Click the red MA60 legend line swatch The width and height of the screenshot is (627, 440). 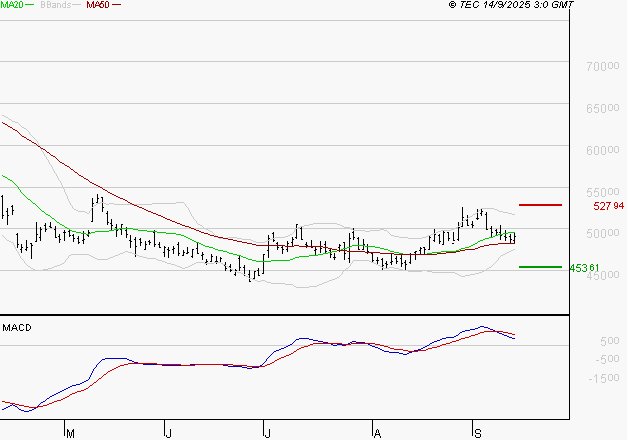pos(118,6)
